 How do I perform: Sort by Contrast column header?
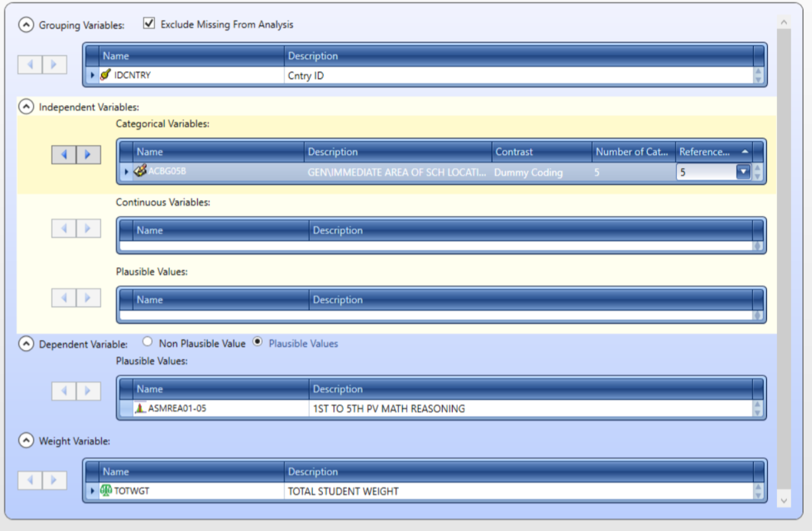(x=541, y=152)
